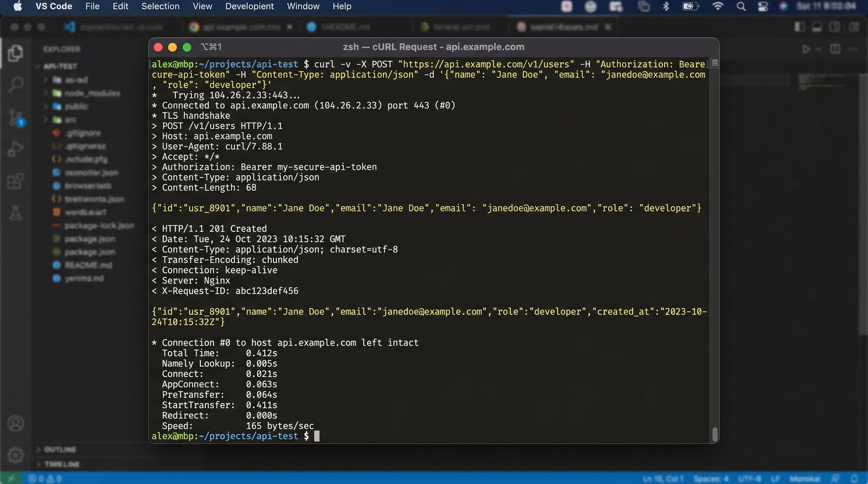The height and width of the screenshot is (484, 868).
Task: Click the 'Speed: 165 bytes/sec' line
Action: click(x=237, y=425)
